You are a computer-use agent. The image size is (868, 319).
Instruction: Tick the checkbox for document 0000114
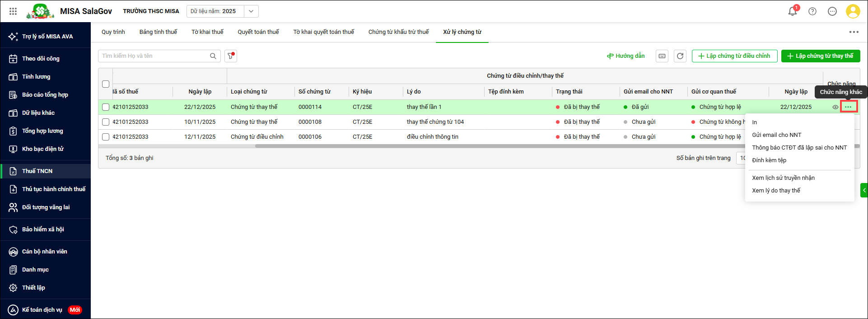tap(106, 107)
